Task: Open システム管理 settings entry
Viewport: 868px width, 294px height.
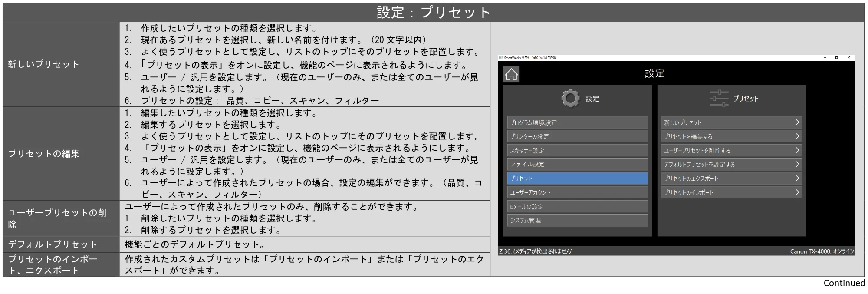Action: (577, 221)
